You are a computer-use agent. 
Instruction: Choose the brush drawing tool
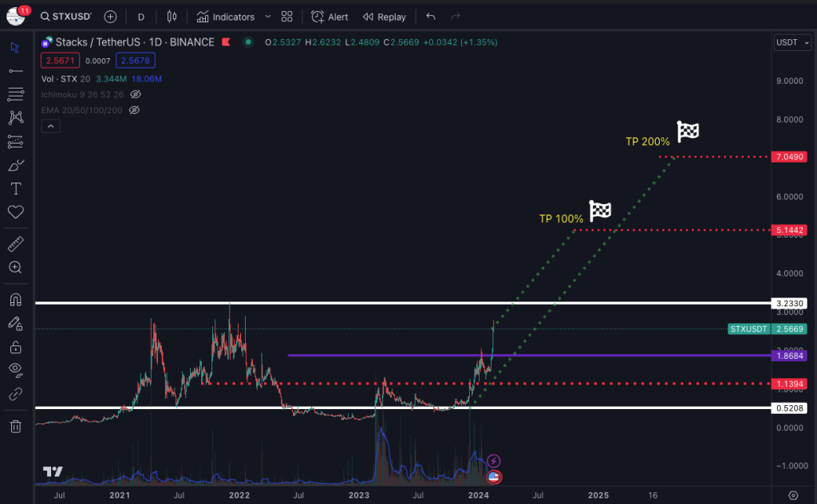click(x=15, y=166)
